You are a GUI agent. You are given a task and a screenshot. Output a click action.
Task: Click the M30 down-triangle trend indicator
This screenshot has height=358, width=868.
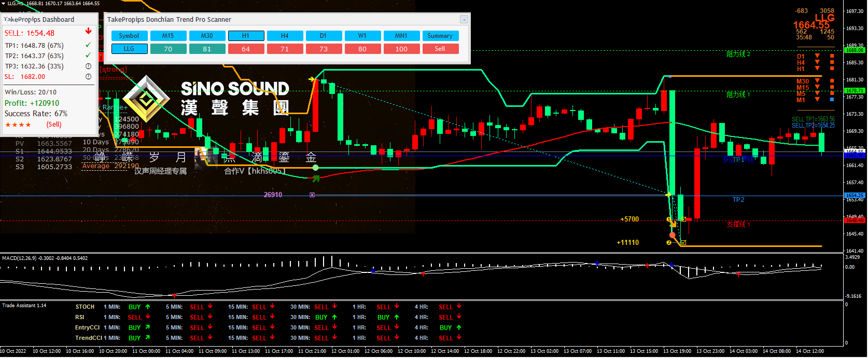click(x=817, y=81)
